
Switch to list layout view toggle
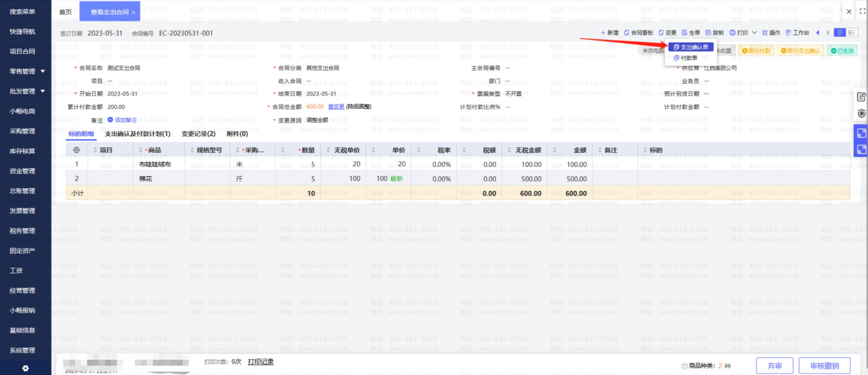(x=851, y=33)
